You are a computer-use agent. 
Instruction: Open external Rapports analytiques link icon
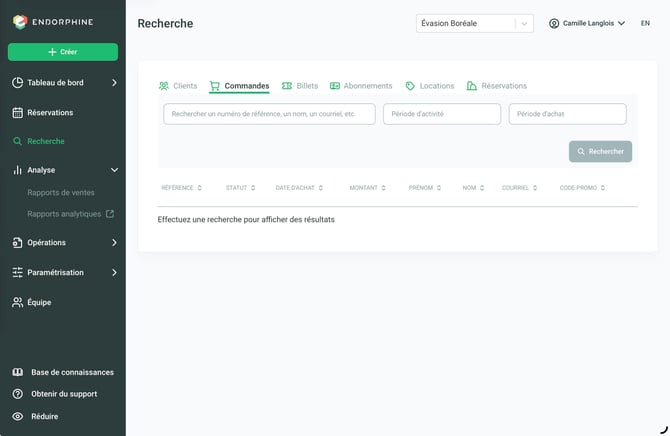(x=110, y=213)
